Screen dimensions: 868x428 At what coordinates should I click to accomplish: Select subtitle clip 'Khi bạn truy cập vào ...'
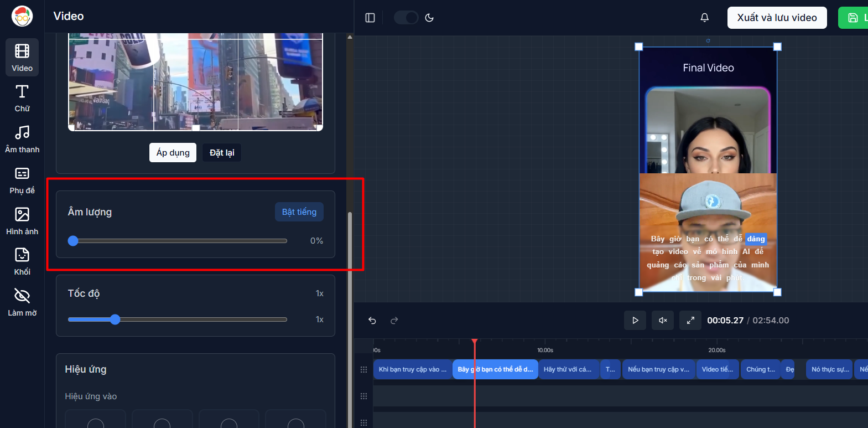tap(413, 369)
